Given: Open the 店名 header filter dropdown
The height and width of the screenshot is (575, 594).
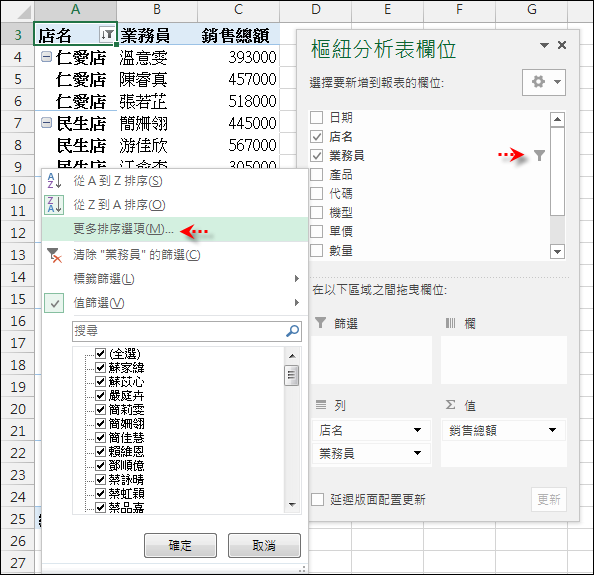Looking at the screenshot, I should point(107,34).
